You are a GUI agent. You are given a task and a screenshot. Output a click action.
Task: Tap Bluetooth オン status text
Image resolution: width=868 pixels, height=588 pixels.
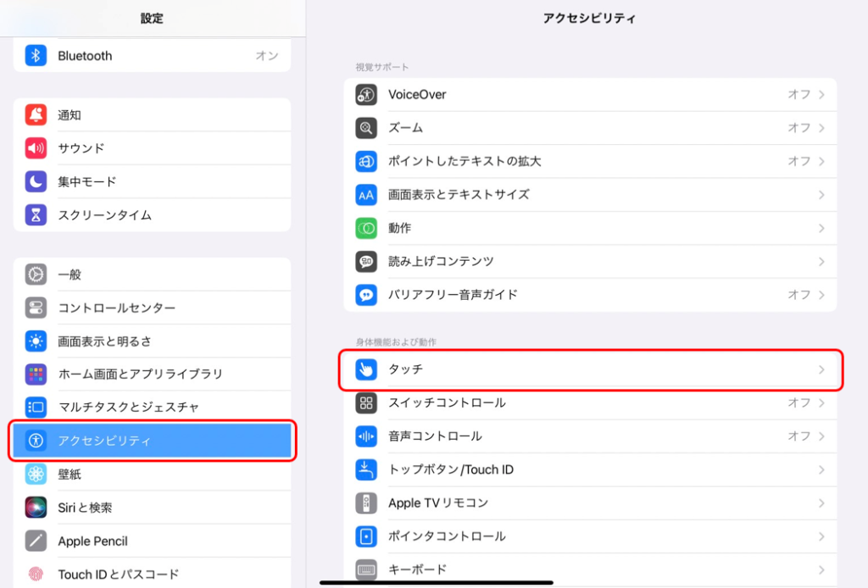click(x=267, y=55)
